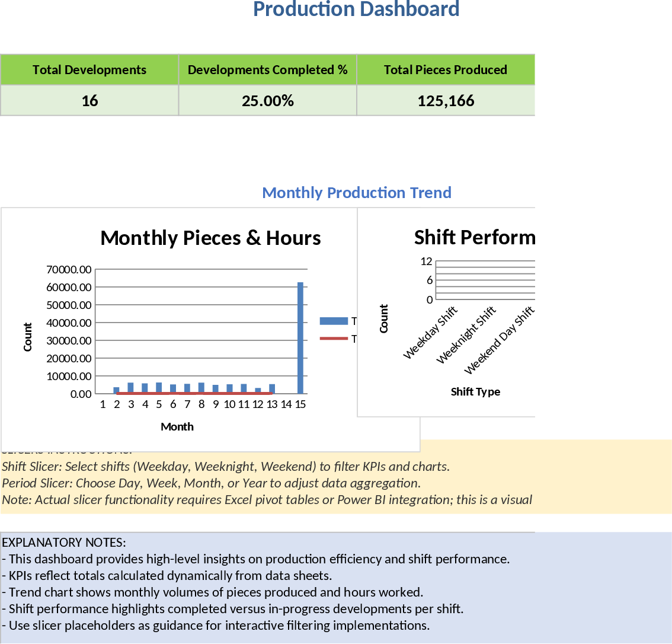Select the Shift Type axis title
Viewport: 672px width, 644px height.
pyautogui.click(x=475, y=392)
